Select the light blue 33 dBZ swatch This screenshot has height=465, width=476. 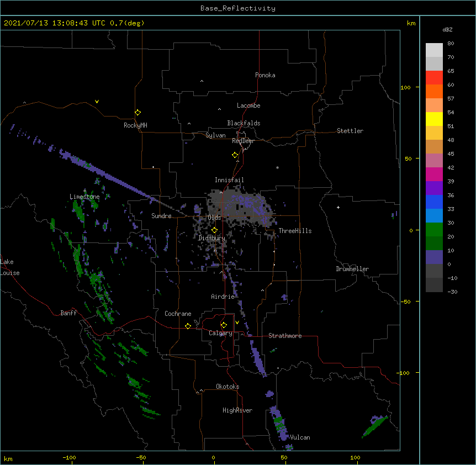(x=434, y=215)
